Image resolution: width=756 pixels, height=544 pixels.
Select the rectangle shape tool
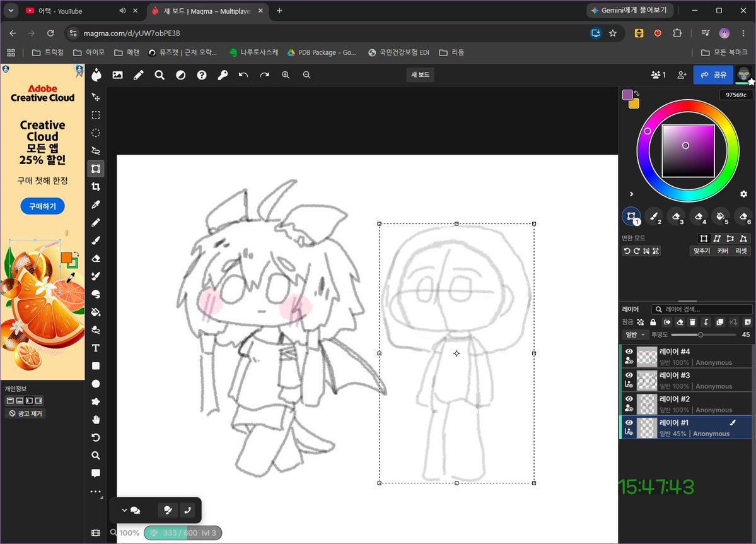(x=96, y=366)
